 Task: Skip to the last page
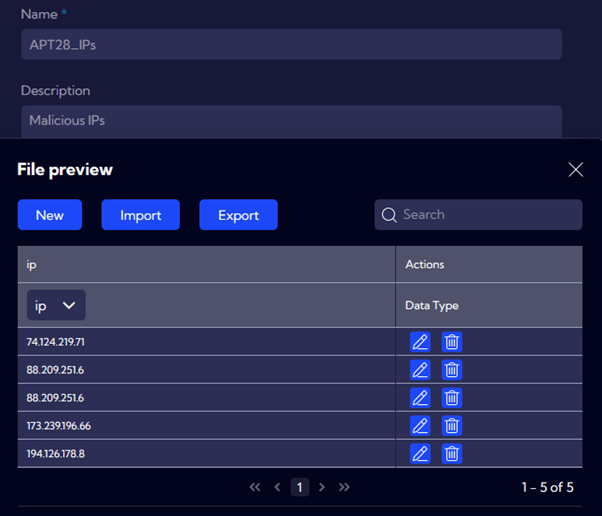pyautogui.click(x=345, y=487)
